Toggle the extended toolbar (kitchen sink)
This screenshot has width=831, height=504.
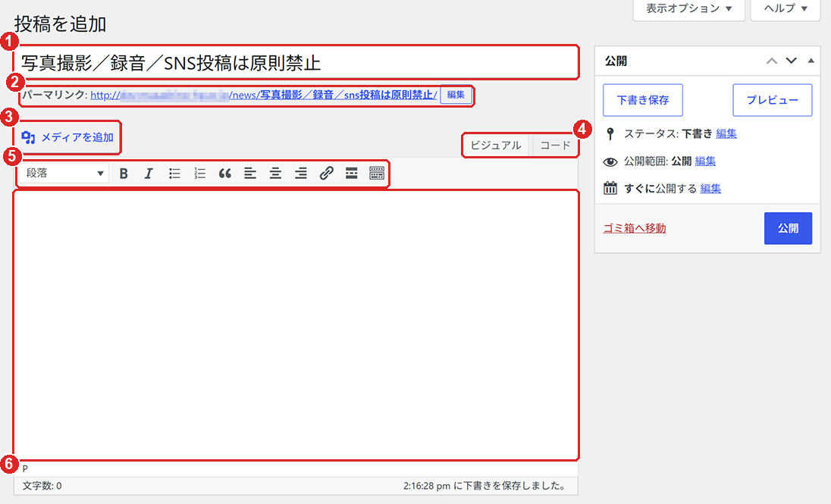377,174
